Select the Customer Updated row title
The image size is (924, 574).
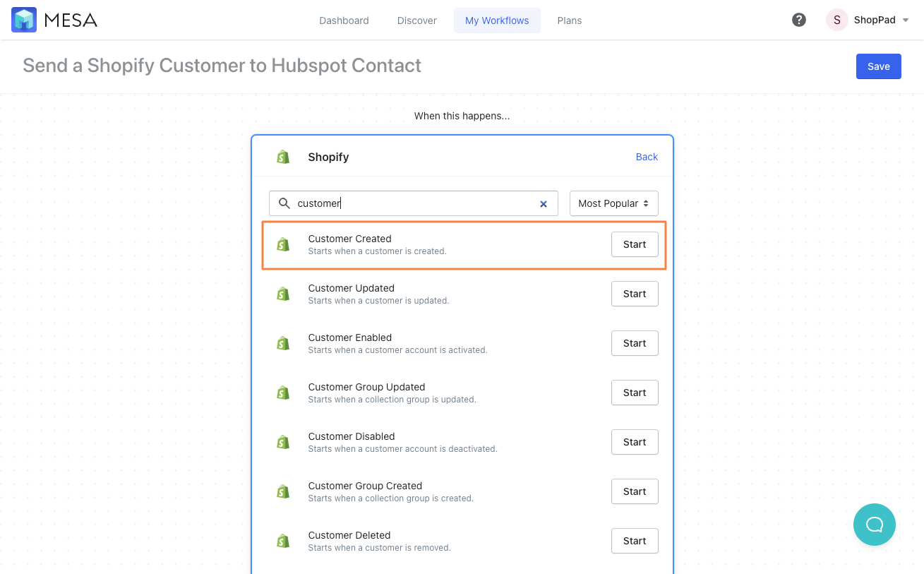[x=351, y=288]
